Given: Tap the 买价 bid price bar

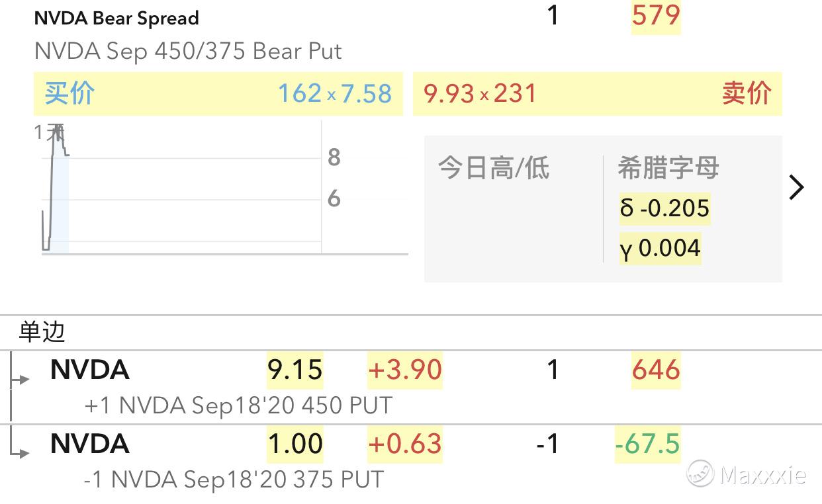Looking at the screenshot, I should click(218, 94).
